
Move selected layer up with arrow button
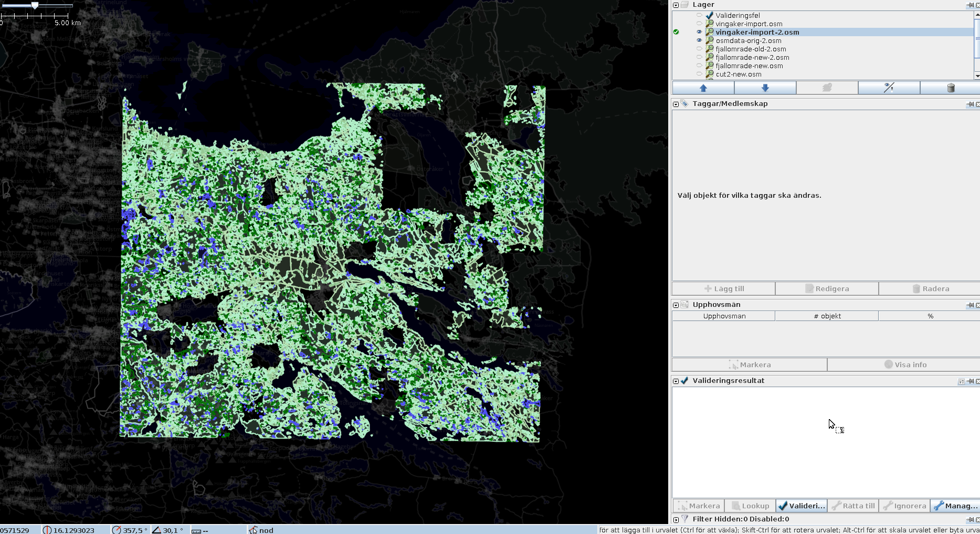click(703, 88)
